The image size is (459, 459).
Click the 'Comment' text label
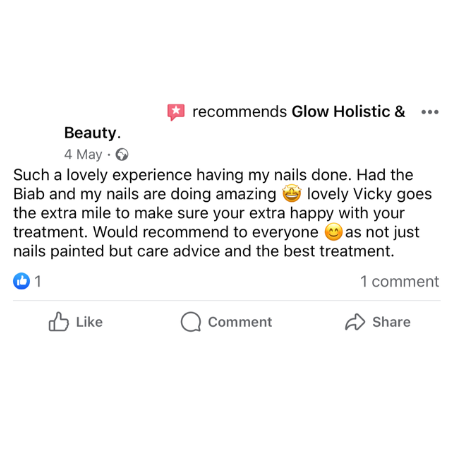pos(240,322)
